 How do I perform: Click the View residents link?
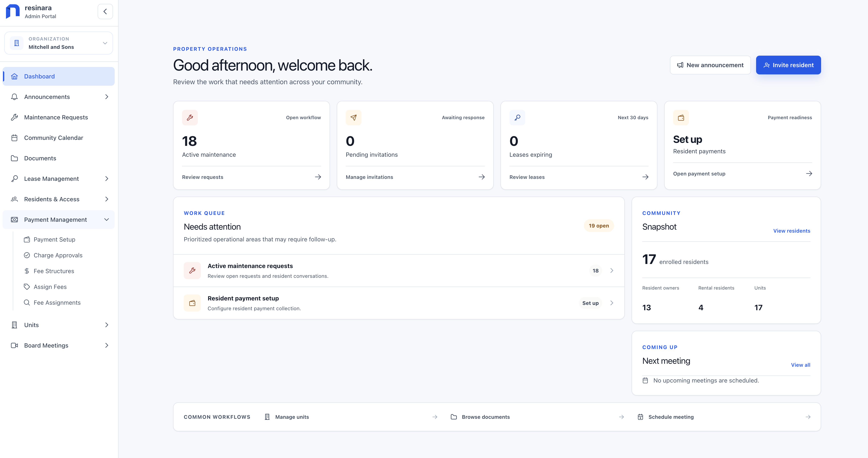click(792, 231)
